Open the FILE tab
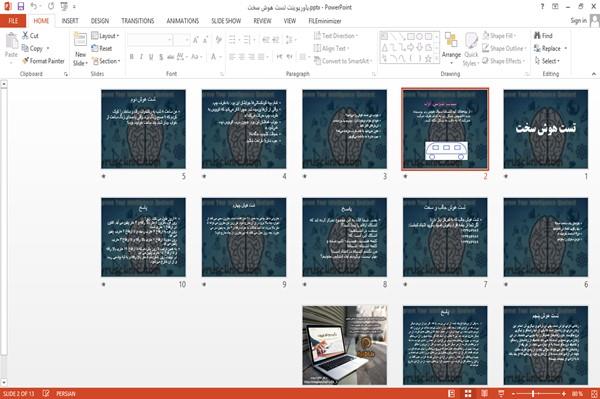The height and width of the screenshot is (399, 600). (x=13, y=21)
